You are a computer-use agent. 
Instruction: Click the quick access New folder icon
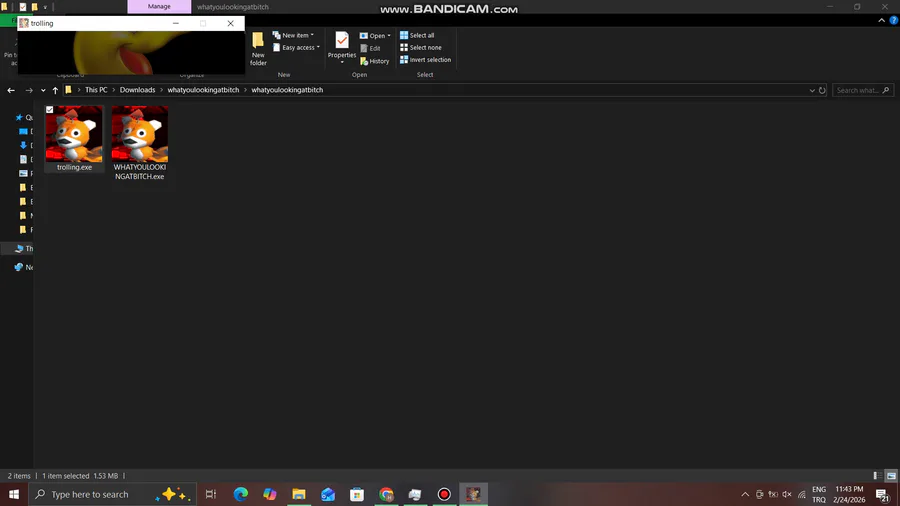click(34, 7)
